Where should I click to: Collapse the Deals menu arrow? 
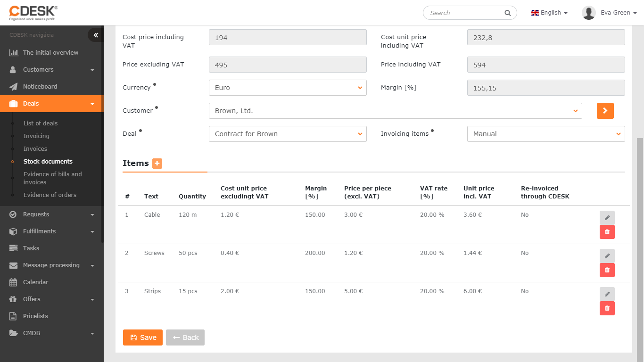pyautogui.click(x=92, y=104)
